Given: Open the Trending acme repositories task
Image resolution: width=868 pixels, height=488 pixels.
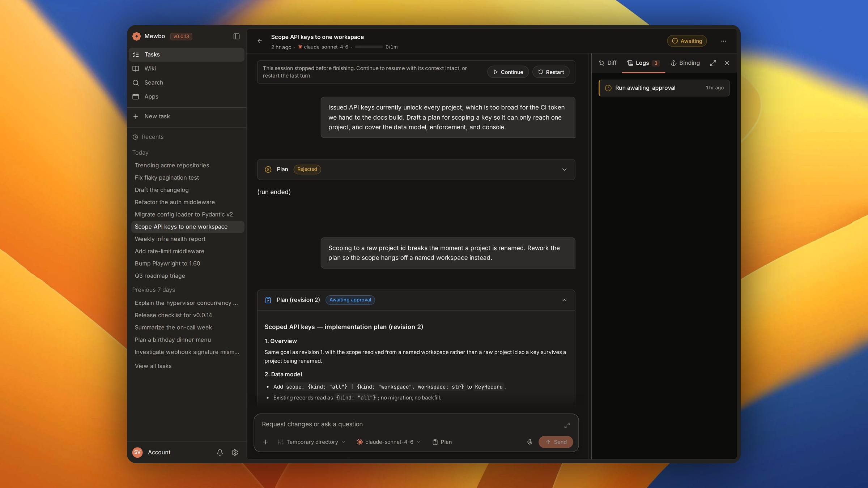Looking at the screenshot, I should 188,166.
